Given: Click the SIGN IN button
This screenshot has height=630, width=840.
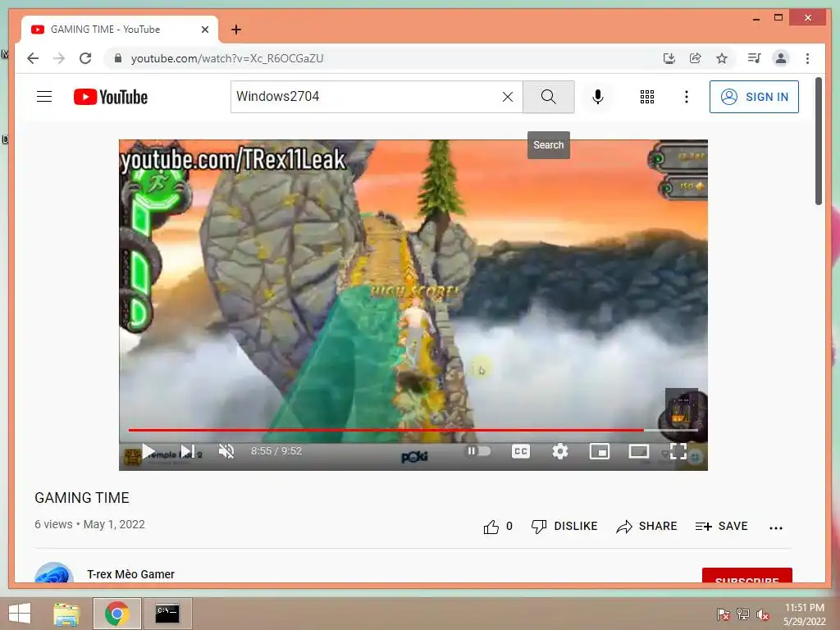Looking at the screenshot, I should tap(754, 97).
